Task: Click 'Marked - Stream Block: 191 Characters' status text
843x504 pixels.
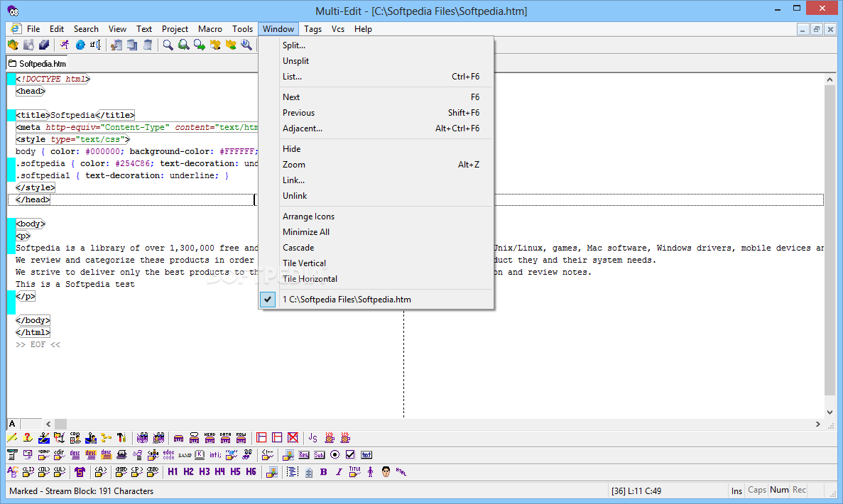Action: click(x=81, y=491)
